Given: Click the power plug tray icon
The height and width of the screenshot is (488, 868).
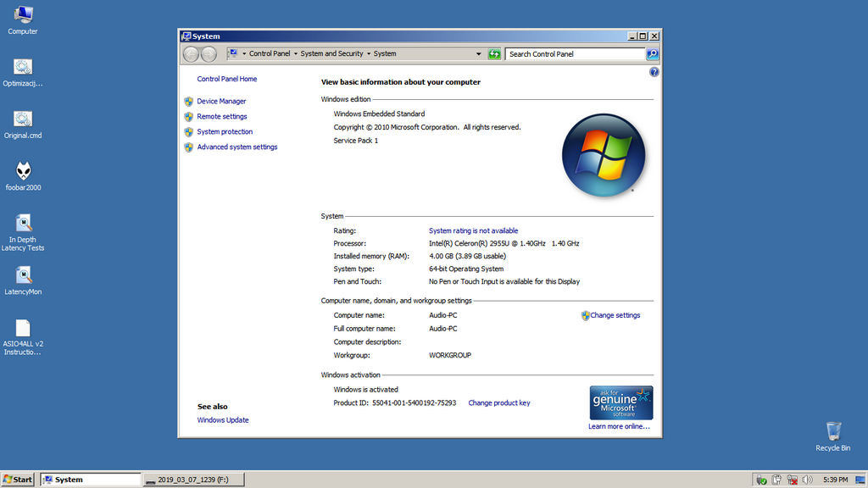Looking at the screenshot, I should click(x=776, y=480).
